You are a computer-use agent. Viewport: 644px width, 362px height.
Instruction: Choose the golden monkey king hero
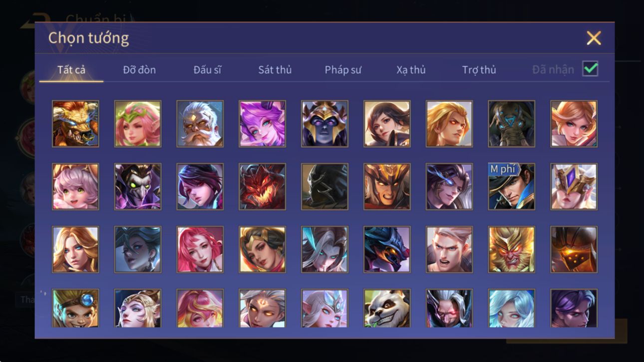[x=511, y=249]
